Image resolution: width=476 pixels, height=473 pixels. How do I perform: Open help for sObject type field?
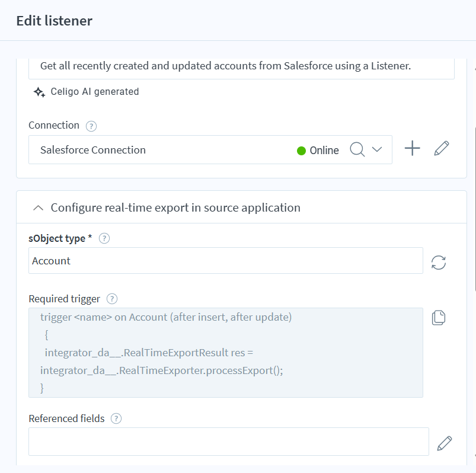(104, 238)
